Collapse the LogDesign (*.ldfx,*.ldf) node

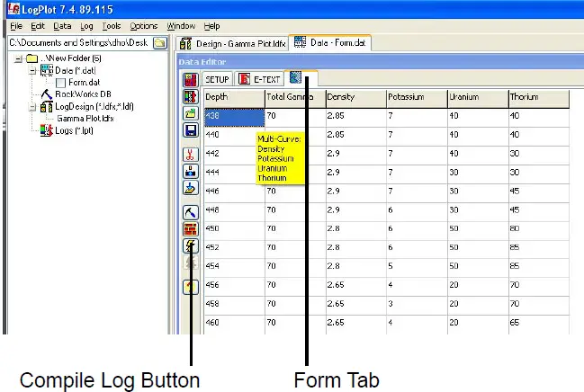tap(32, 107)
